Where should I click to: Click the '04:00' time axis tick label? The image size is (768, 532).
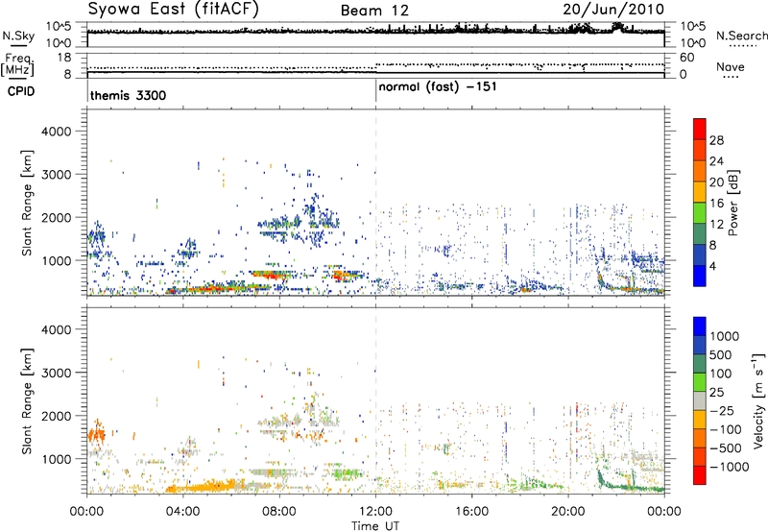(x=183, y=512)
